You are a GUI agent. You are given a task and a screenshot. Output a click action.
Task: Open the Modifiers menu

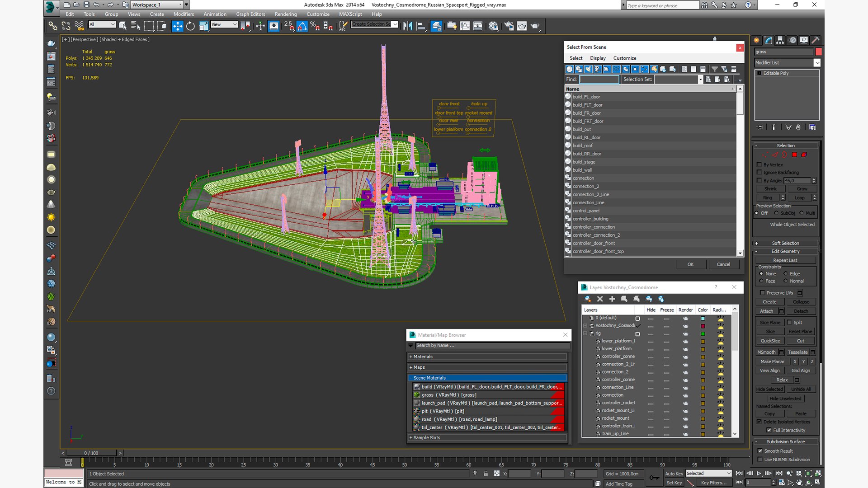[184, 14]
